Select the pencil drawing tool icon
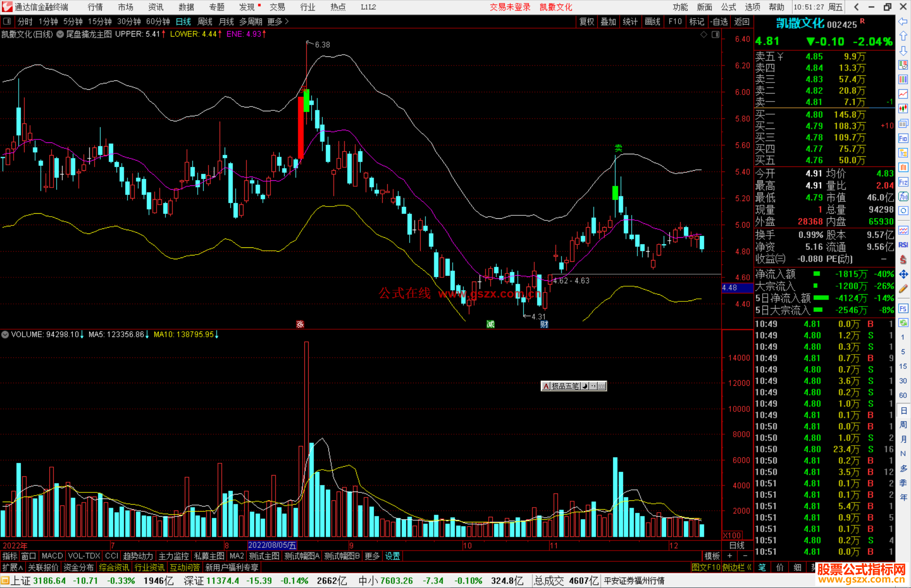Image resolution: width=911 pixels, height=588 pixels. (x=903, y=289)
